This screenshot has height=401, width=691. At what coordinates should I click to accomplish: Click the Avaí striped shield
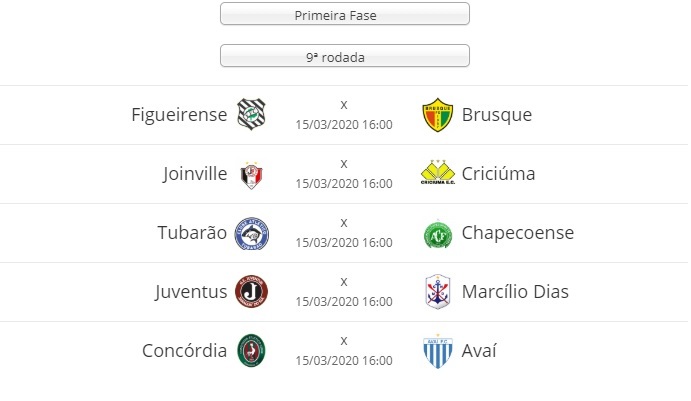point(438,351)
